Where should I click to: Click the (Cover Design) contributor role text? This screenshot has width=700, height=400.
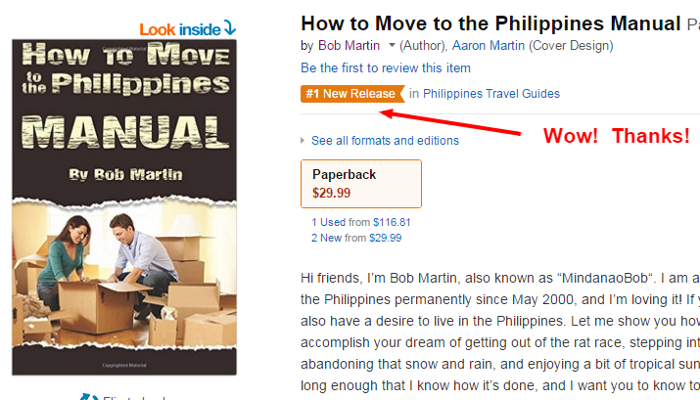570,46
